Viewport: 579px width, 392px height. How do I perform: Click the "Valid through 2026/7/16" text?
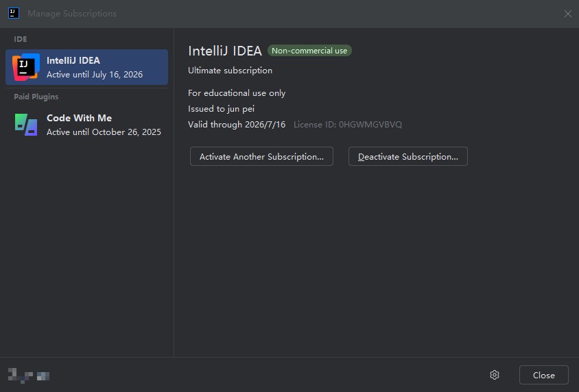click(237, 125)
